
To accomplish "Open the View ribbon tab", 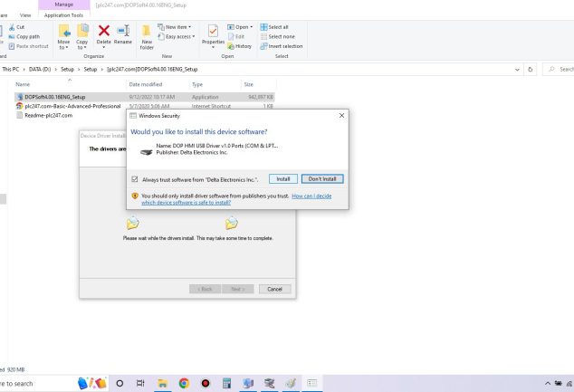I will click(25, 15).
